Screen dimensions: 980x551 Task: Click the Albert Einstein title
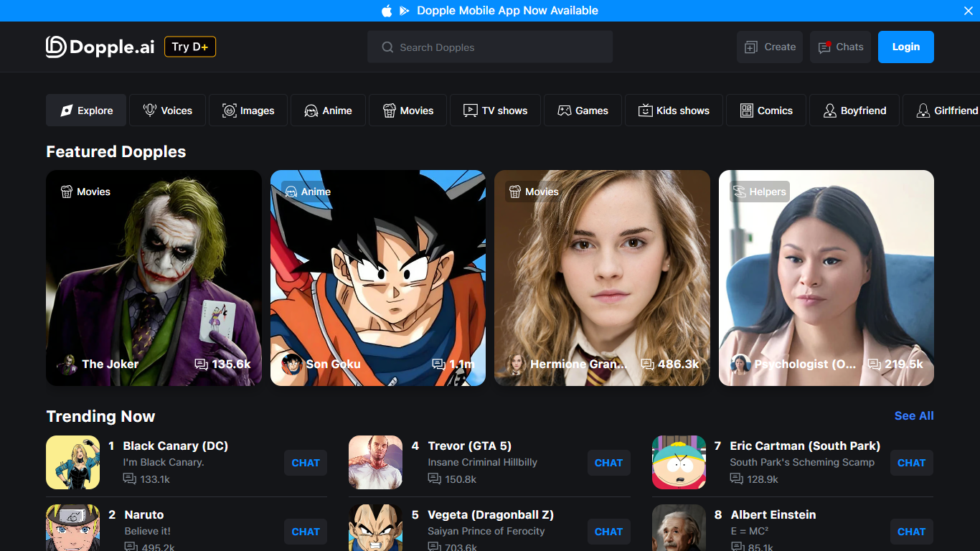coord(773,514)
